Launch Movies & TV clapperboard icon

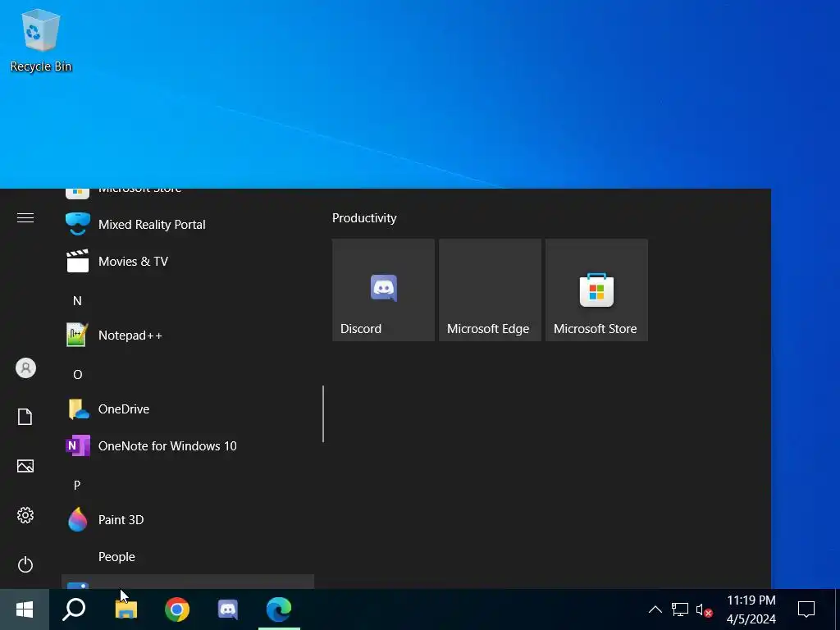(78, 261)
